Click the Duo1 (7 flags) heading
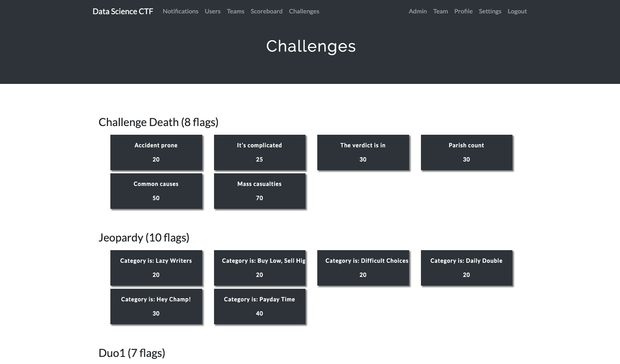 pyautogui.click(x=132, y=353)
